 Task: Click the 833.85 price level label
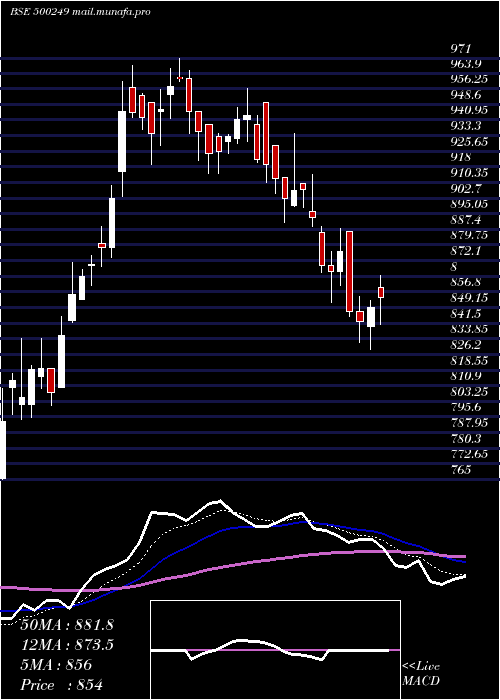tap(468, 329)
